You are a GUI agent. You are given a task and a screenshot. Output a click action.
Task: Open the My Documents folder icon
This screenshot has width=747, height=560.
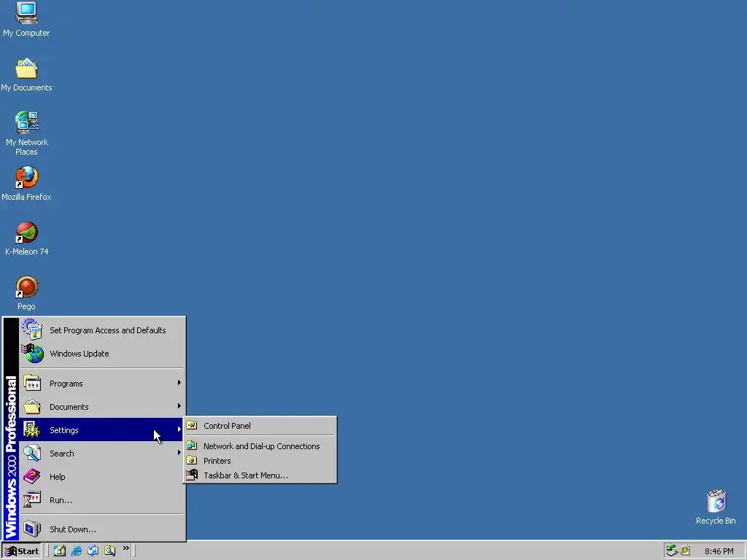(x=26, y=74)
